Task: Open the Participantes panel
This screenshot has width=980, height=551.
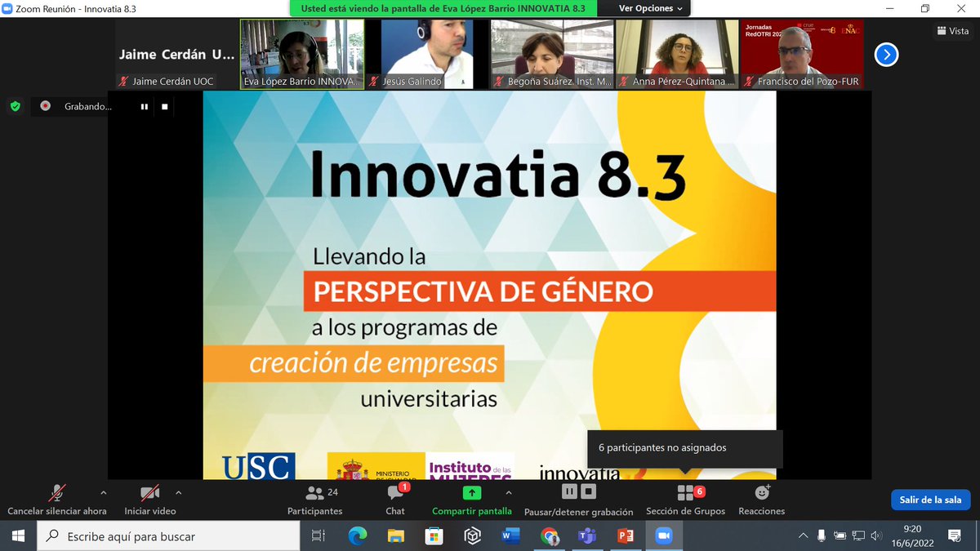Action: (314, 500)
